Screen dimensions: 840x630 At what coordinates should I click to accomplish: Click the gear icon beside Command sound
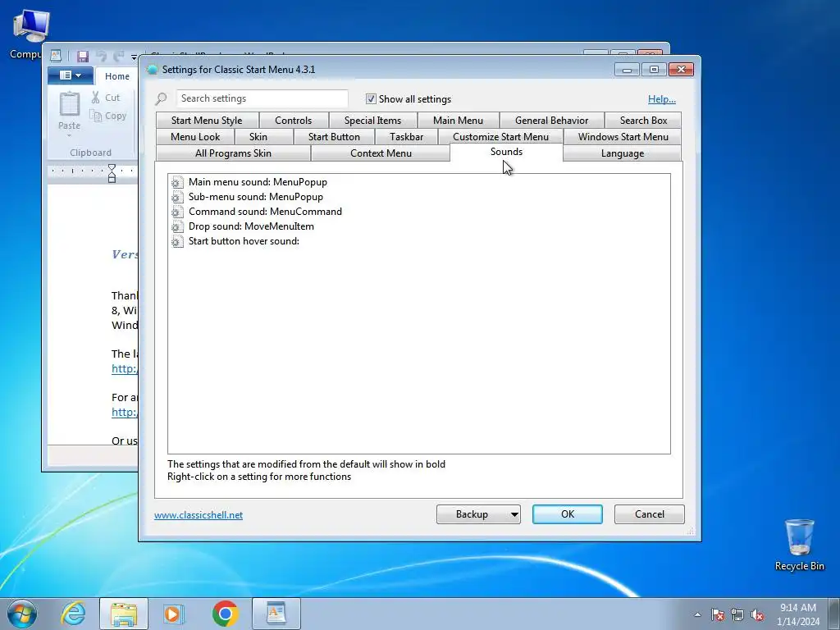[x=177, y=212]
